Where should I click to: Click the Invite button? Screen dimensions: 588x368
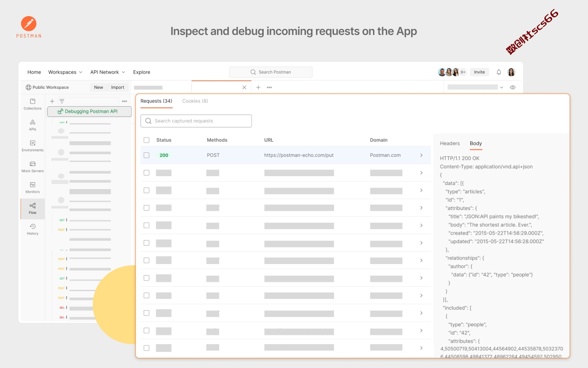[480, 72]
